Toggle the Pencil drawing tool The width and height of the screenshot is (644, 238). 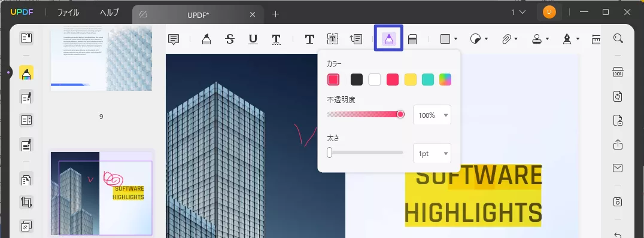pos(388,39)
